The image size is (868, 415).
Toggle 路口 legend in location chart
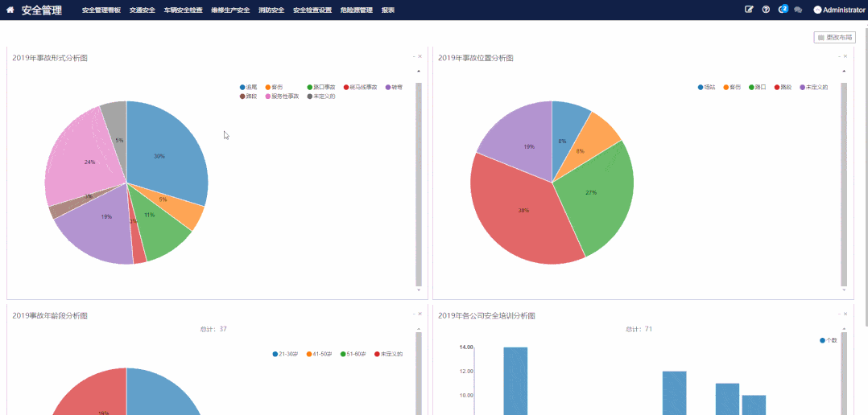tap(757, 88)
